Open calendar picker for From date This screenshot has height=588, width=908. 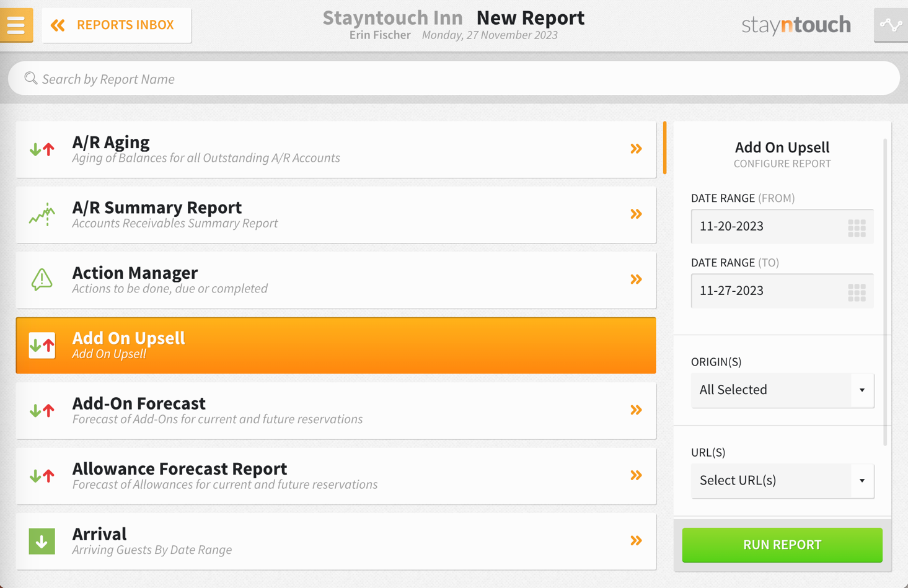click(857, 228)
